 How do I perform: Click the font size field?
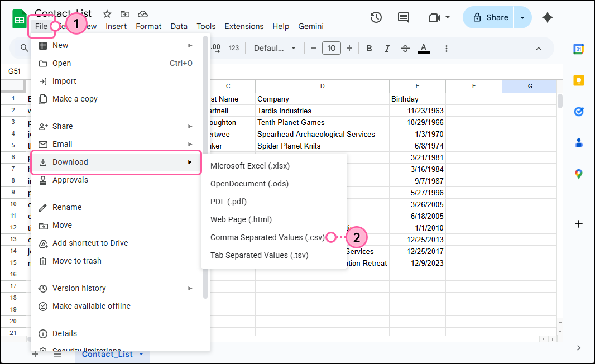(x=331, y=49)
